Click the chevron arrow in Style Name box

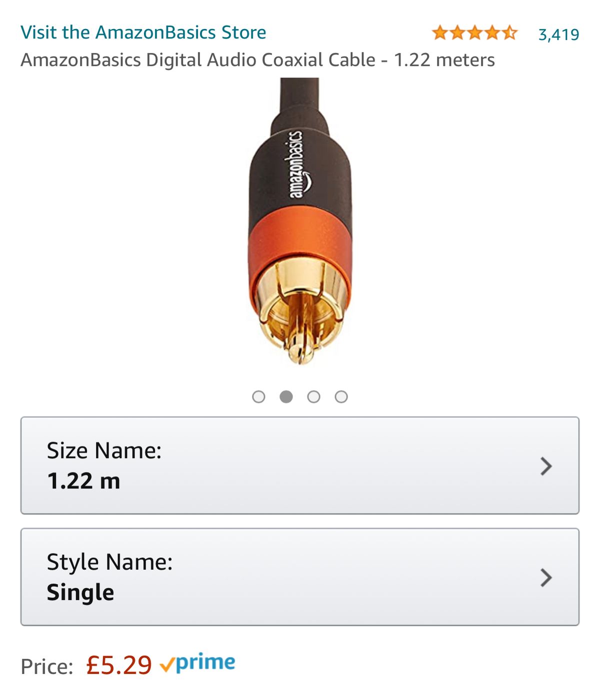coord(546,578)
